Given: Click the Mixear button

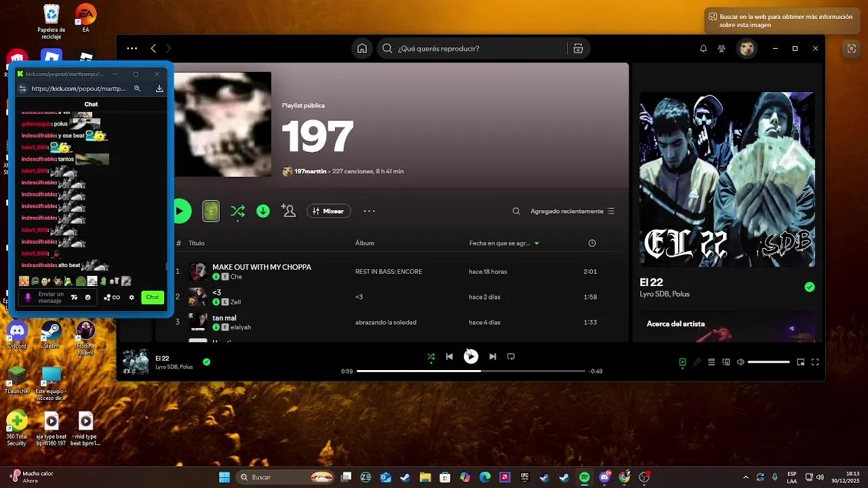Looking at the screenshot, I should pos(328,211).
